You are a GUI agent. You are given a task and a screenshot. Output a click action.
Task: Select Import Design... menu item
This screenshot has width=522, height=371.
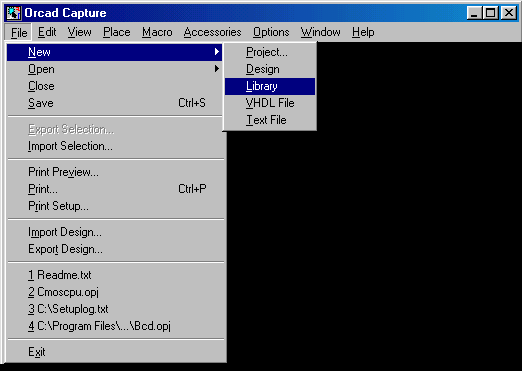(x=116, y=232)
